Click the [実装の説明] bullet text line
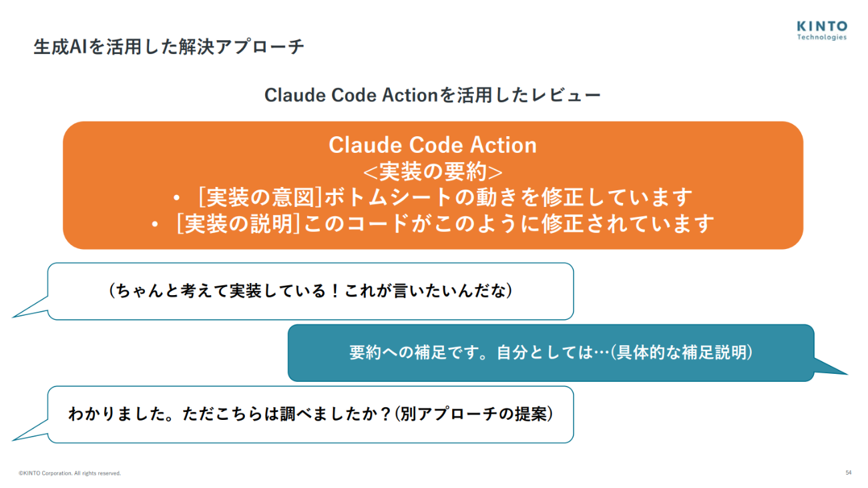 (445, 224)
